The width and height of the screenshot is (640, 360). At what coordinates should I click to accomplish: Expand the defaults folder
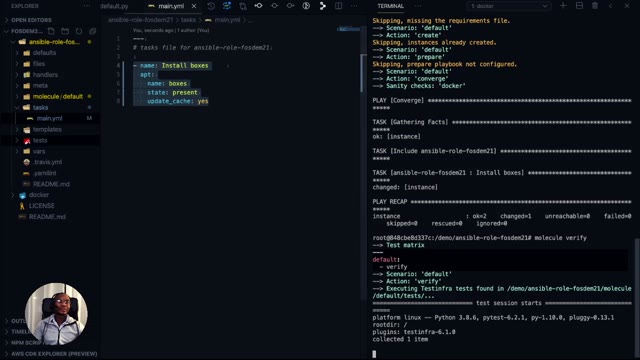tap(44, 53)
